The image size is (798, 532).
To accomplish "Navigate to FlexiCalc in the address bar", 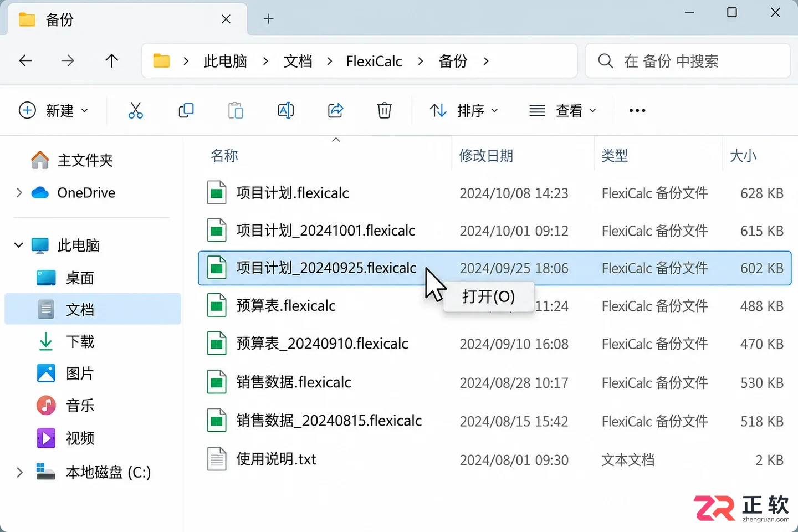I will pyautogui.click(x=374, y=61).
